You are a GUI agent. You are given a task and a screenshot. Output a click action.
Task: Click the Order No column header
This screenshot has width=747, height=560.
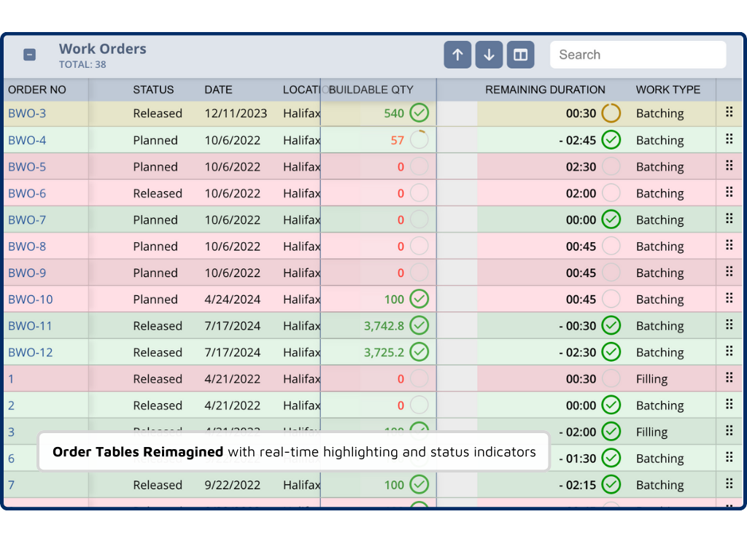pyautogui.click(x=37, y=90)
